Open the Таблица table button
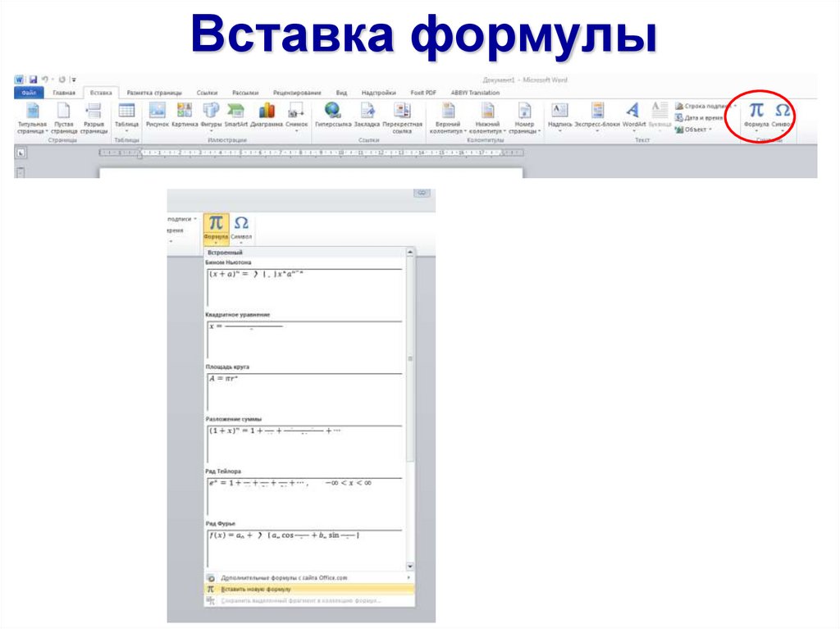Viewport: 840px width, 629px height. click(126, 116)
